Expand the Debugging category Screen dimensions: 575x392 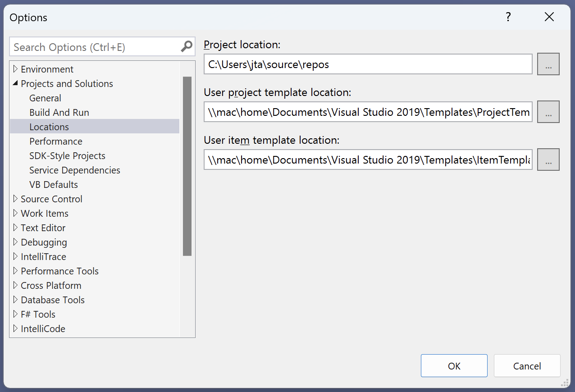(15, 242)
